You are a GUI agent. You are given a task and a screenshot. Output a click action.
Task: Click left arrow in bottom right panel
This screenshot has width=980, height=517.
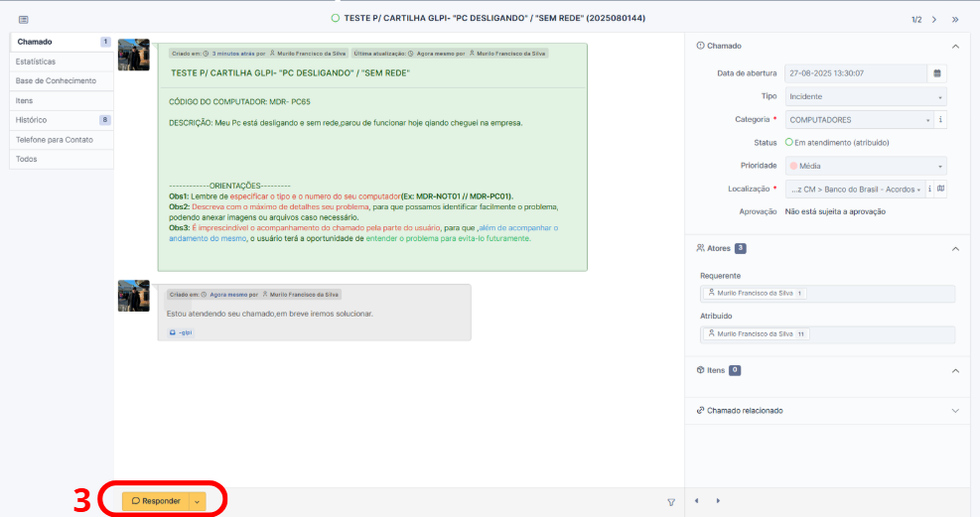(697, 501)
